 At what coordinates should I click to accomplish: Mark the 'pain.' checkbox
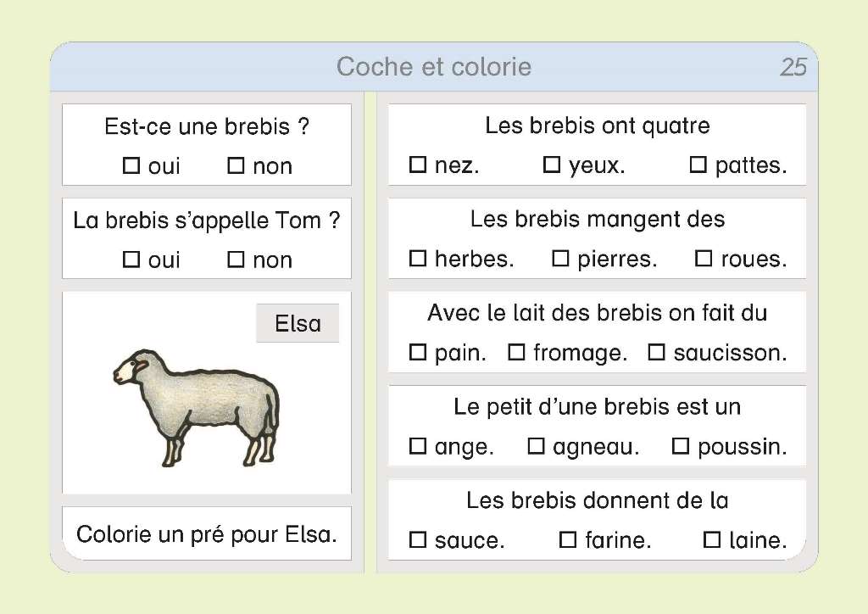pyautogui.click(x=418, y=352)
